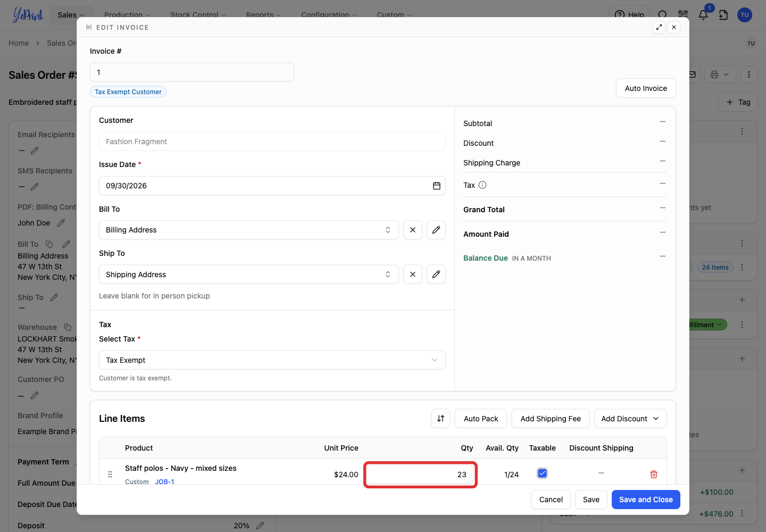
Task: Edit the Ship To address with pencil
Action: (436, 275)
